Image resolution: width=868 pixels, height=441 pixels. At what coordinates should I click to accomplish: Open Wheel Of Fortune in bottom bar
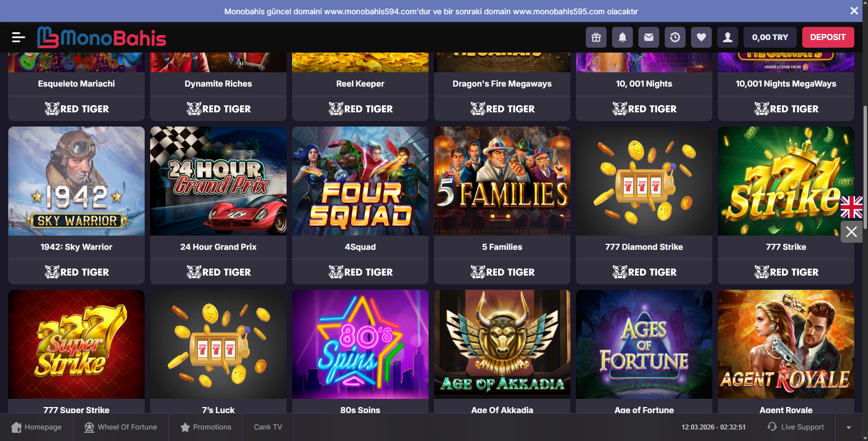point(121,427)
